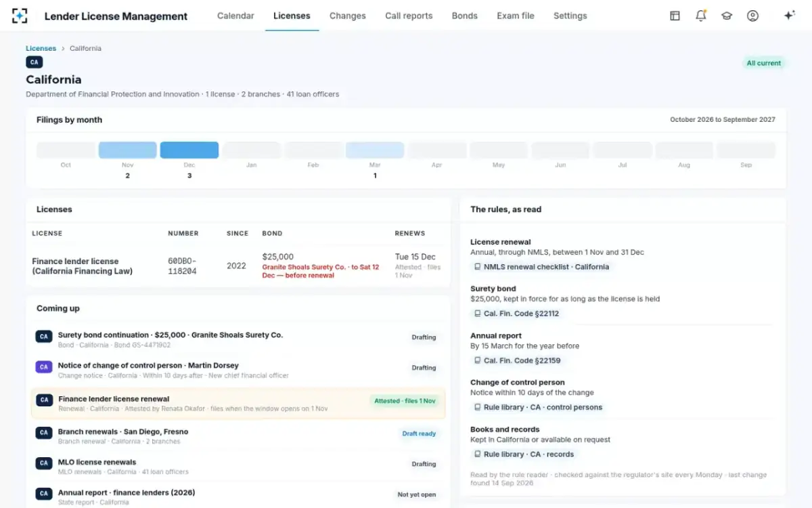Select the Licenses tab

[x=292, y=16]
